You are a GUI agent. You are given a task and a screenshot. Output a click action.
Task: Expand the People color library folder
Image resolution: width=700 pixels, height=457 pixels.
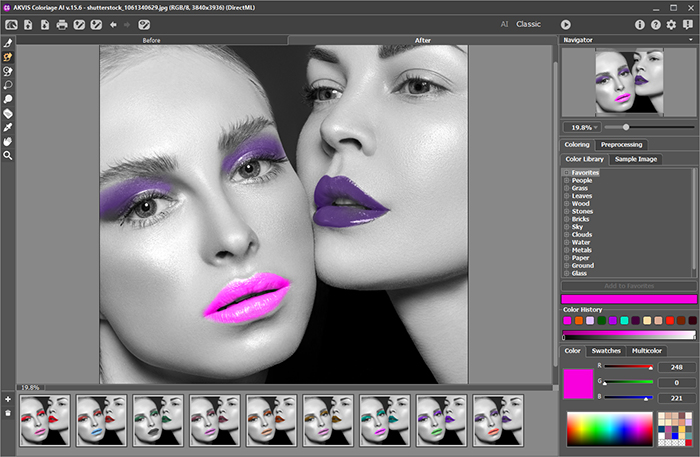tap(566, 181)
